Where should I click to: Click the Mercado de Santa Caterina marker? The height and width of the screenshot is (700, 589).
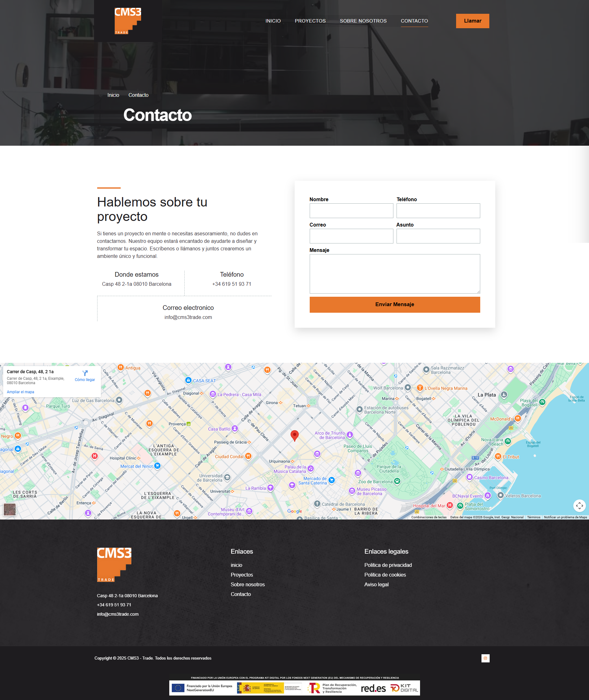[x=332, y=480]
